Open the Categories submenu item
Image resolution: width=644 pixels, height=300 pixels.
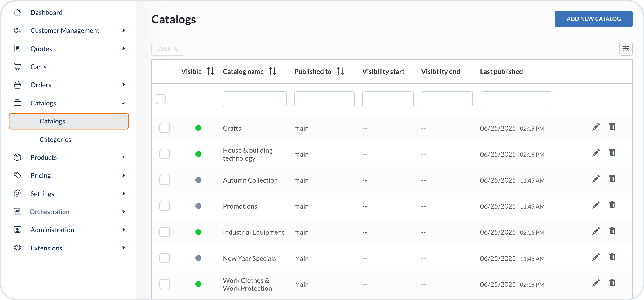[55, 139]
